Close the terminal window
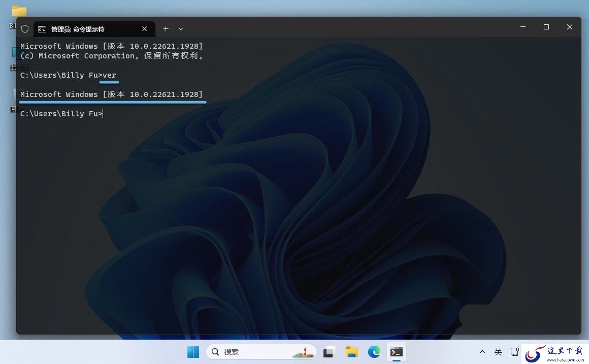Image resolution: width=589 pixels, height=364 pixels. 570,27
